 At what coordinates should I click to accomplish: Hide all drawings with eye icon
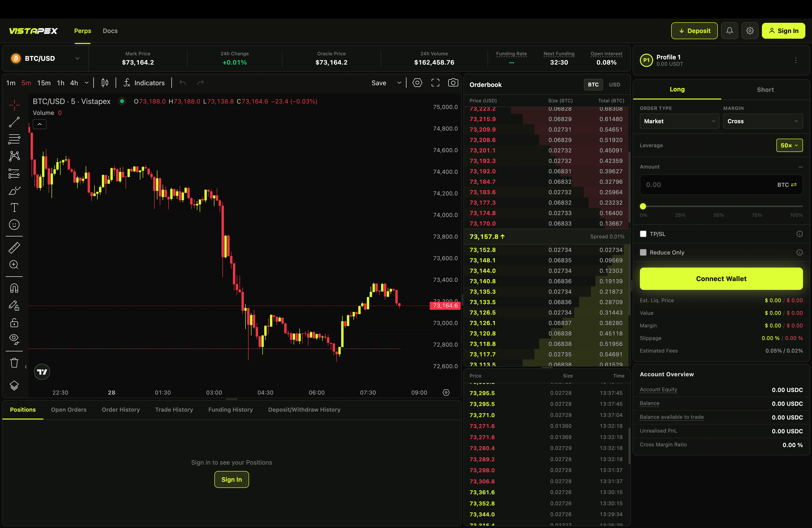14,339
